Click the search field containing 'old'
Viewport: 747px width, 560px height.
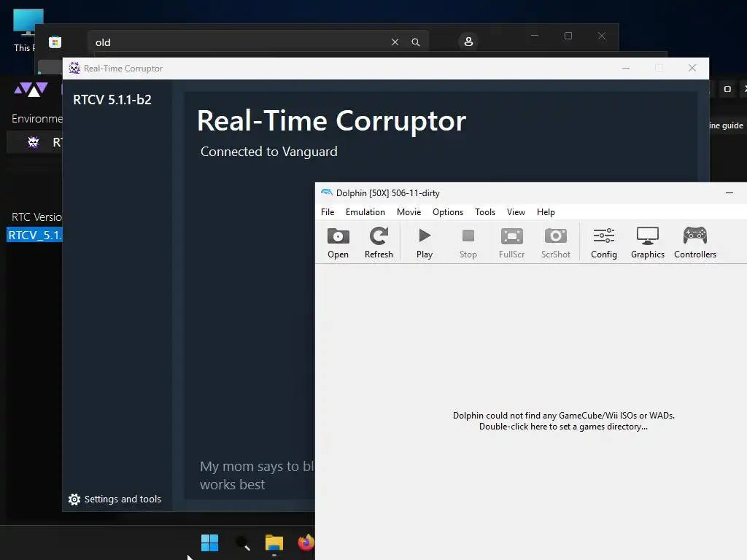(258, 42)
